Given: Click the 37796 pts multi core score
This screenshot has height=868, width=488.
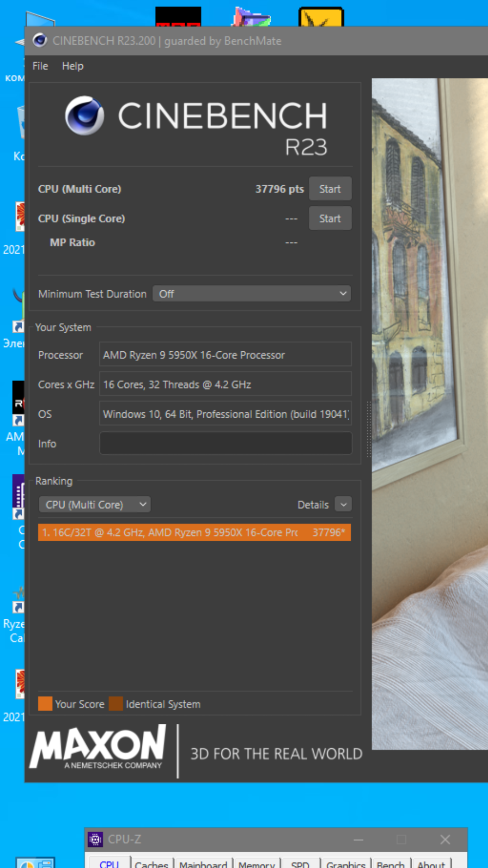Looking at the screenshot, I should coord(280,189).
